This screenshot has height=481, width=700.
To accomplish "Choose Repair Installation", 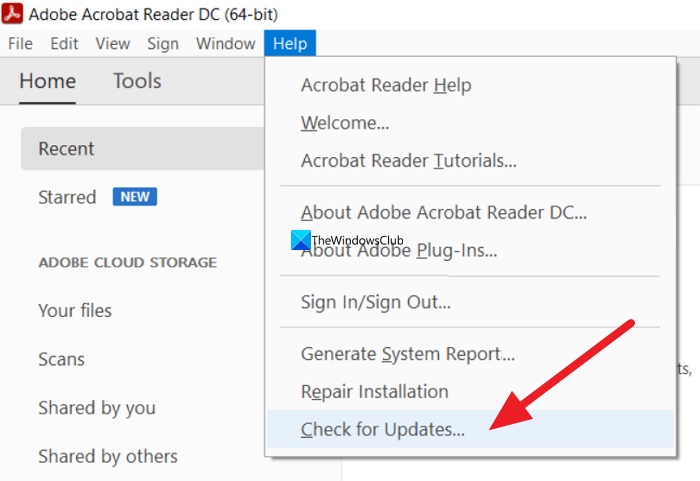I will 471,392.
